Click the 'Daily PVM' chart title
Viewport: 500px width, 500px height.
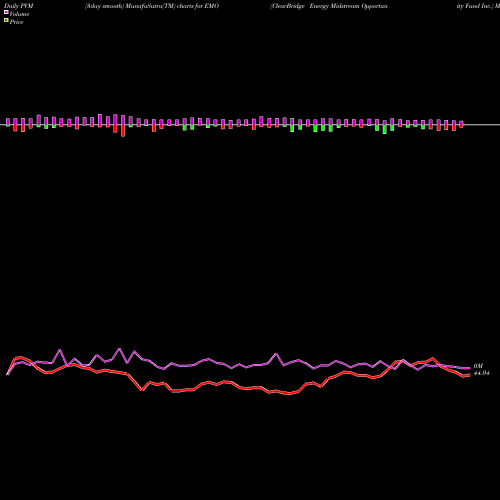coord(19,6)
